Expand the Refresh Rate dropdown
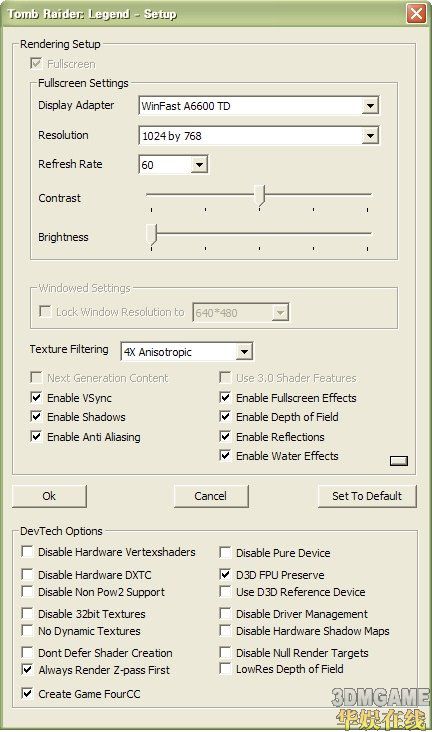 pos(199,165)
